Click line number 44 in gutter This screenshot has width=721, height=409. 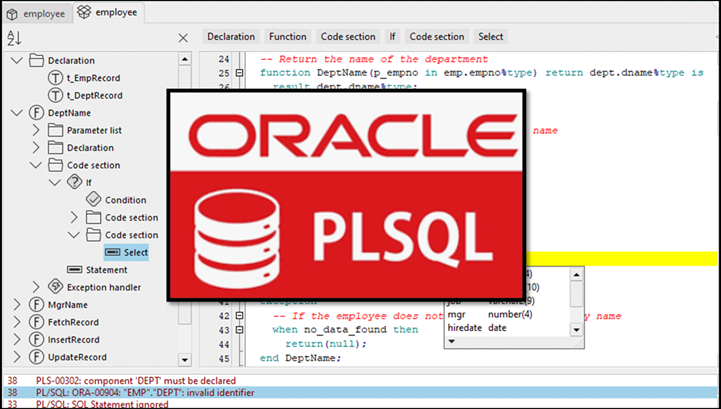[x=224, y=344]
